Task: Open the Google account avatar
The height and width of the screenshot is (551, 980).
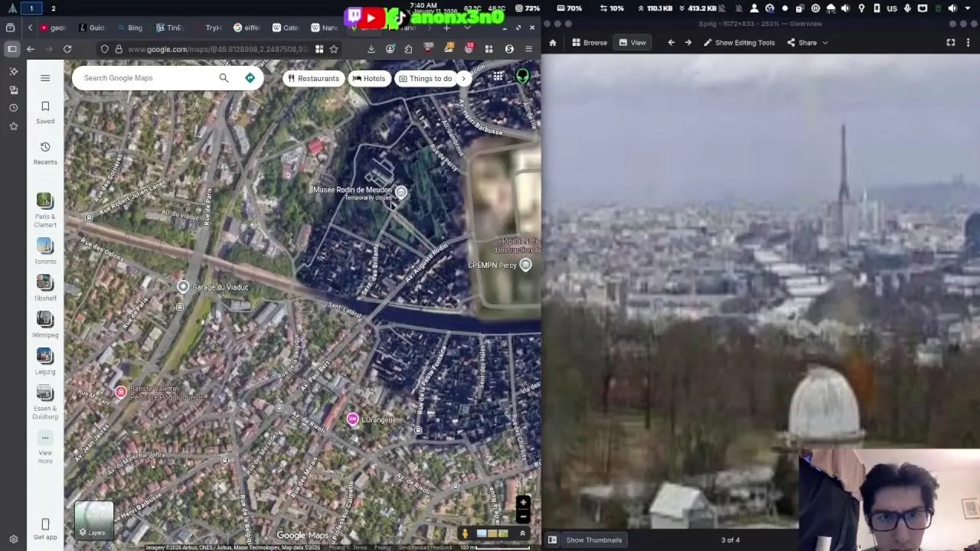Action: click(522, 77)
